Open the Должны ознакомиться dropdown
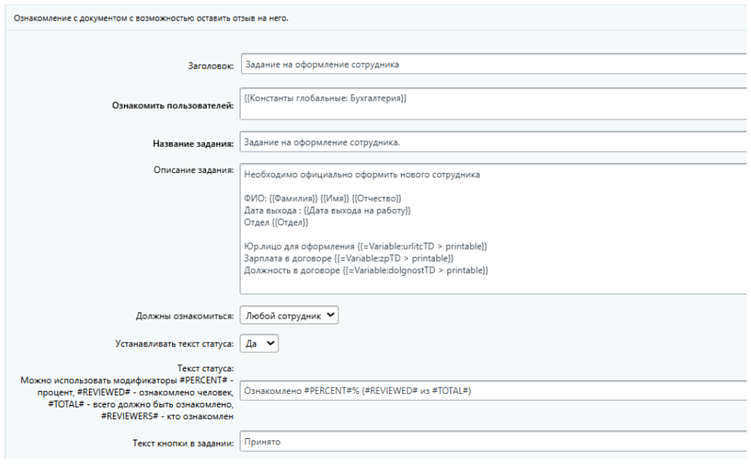The image size is (751, 469). [x=289, y=315]
